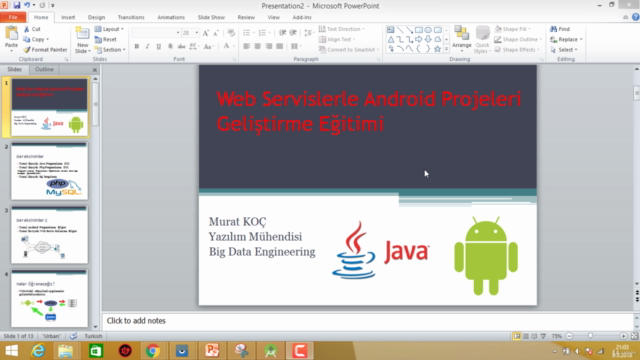Toggle Italic formatting

coord(147,47)
